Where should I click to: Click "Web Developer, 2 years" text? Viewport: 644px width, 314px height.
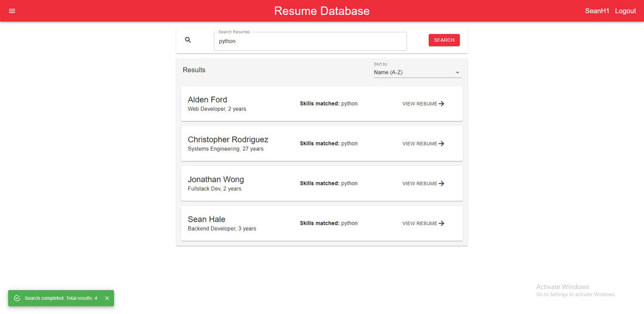coord(217,109)
